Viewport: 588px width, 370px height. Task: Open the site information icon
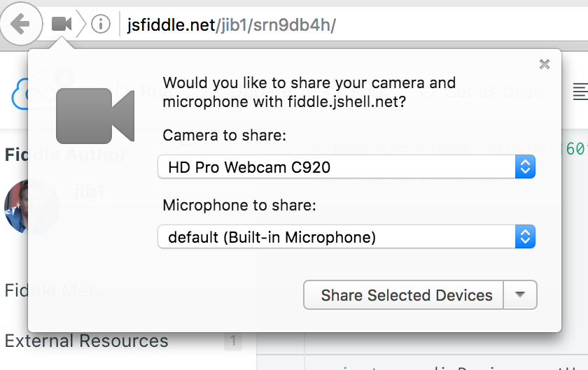pos(101,24)
